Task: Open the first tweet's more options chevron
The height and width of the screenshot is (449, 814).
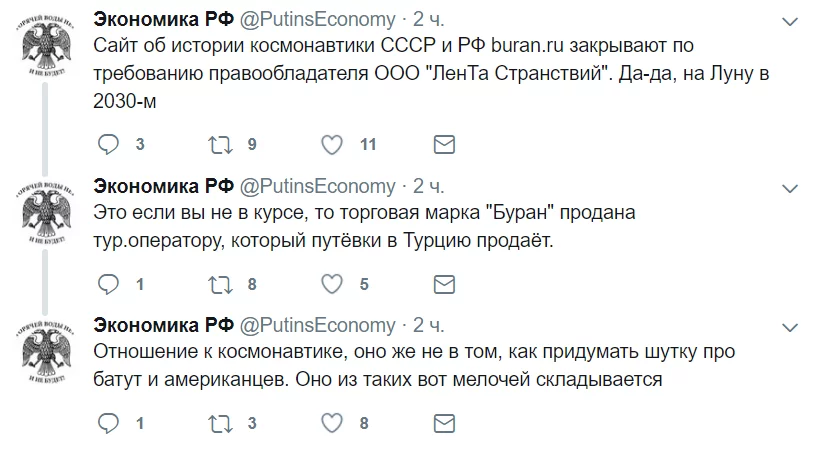Action: click(x=790, y=22)
